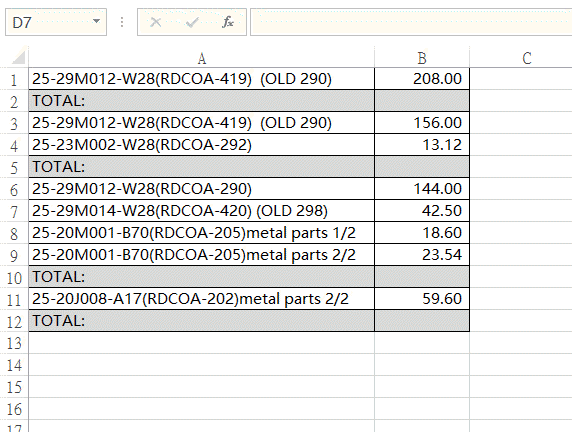Click empty gray total cell B10
Image resolution: width=572 pixels, height=432 pixels.
click(422, 277)
